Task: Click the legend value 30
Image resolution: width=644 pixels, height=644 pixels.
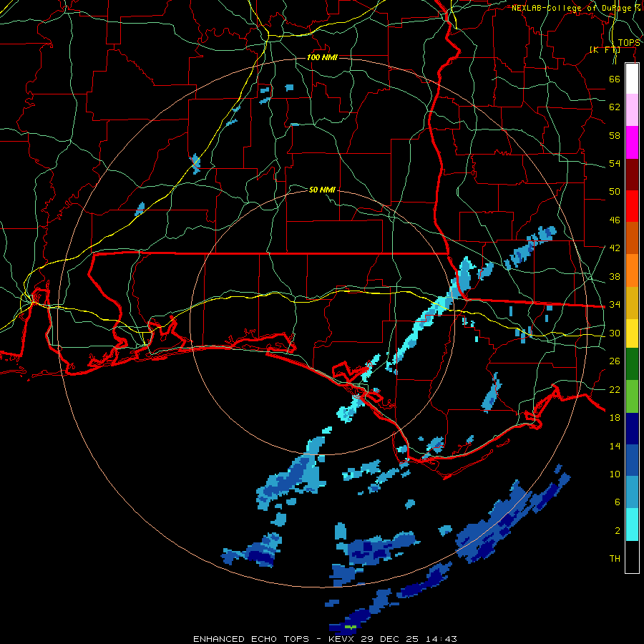Action: (615, 333)
